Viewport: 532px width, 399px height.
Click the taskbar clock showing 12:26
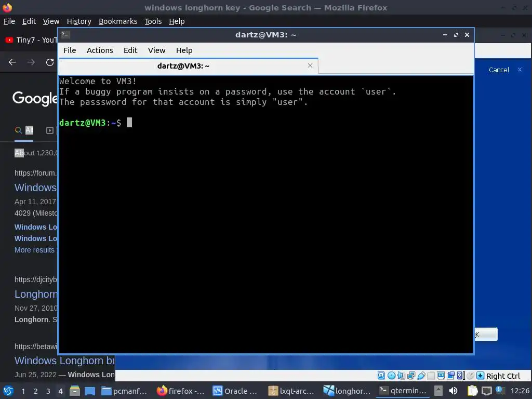tap(520, 391)
